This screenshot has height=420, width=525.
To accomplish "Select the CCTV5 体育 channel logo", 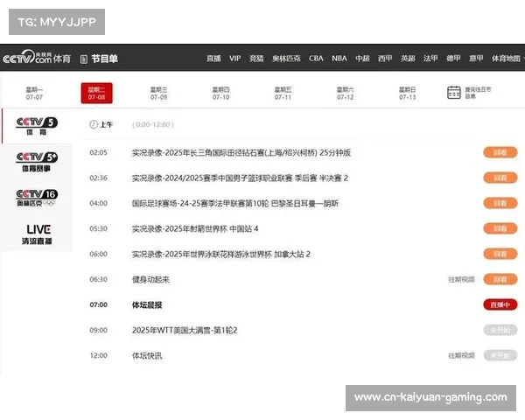I will [x=37, y=126].
